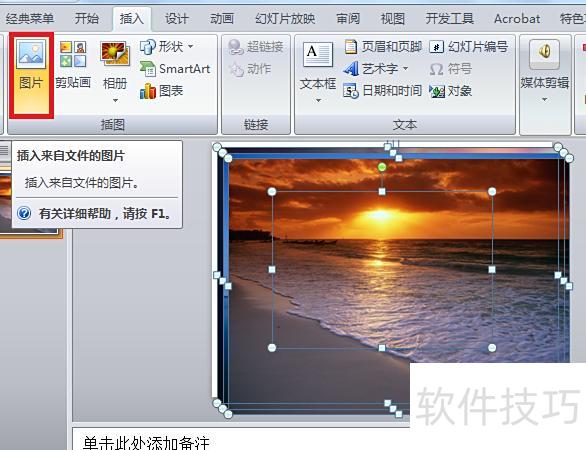Click the 超链接 hyperlink button

click(x=256, y=47)
